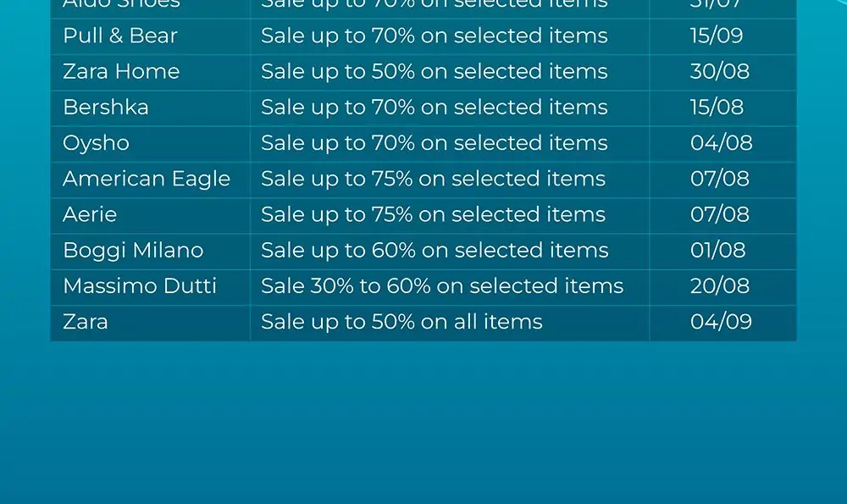Click the Boggi Milano brand name

pyautogui.click(x=133, y=251)
